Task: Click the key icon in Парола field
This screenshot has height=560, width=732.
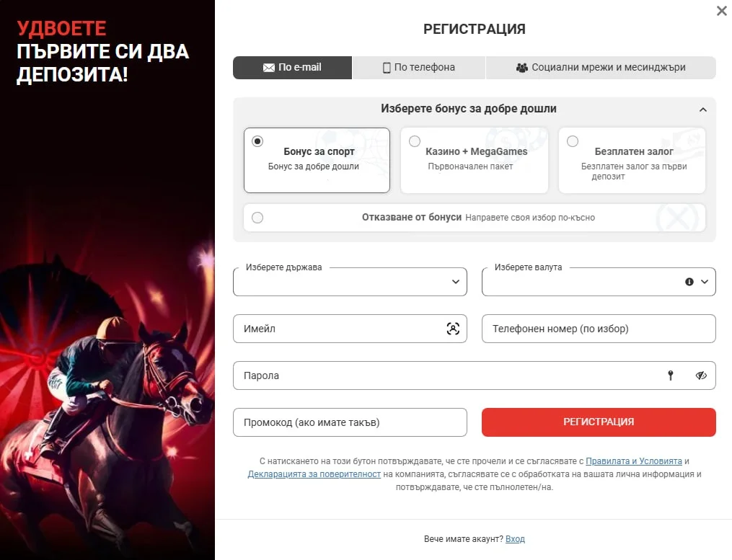Action: (671, 375)
